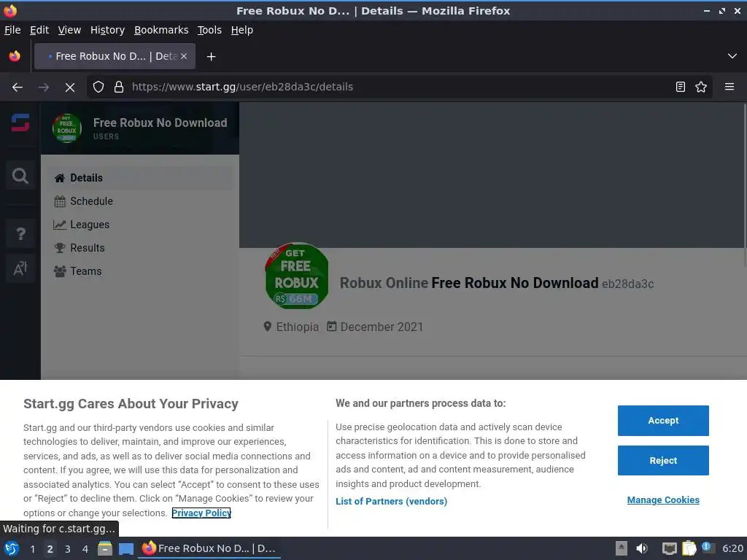Open the taskbar start menu icon
This screenshot has height=560, width=747.
point(12,548)
